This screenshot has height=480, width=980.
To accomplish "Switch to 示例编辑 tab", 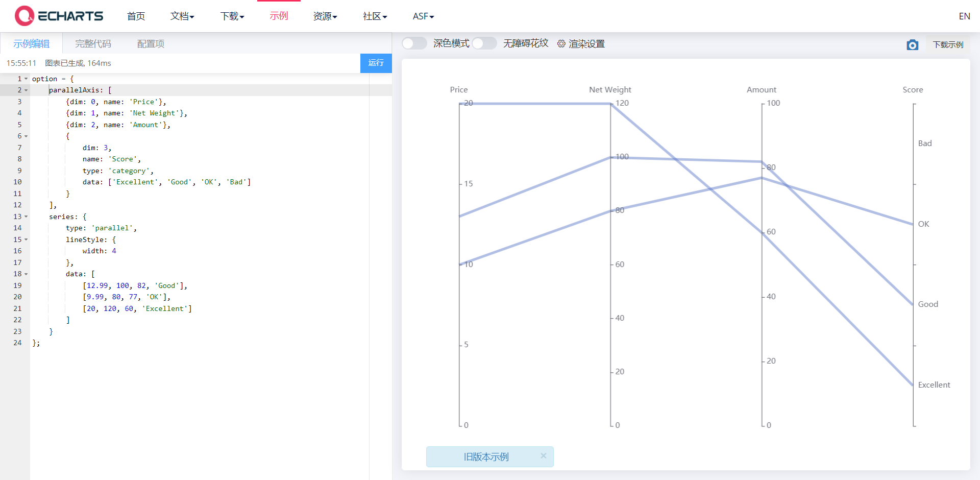I will click(32, 44).
